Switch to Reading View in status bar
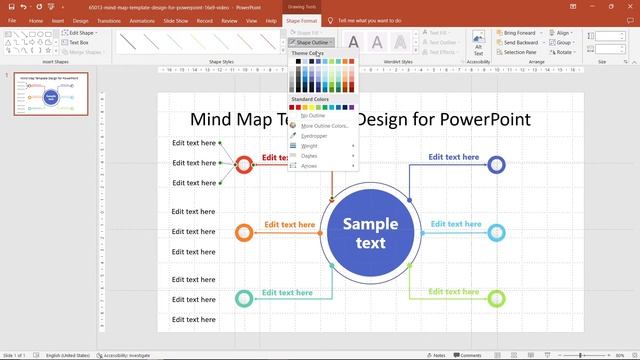 click(531, 356)
